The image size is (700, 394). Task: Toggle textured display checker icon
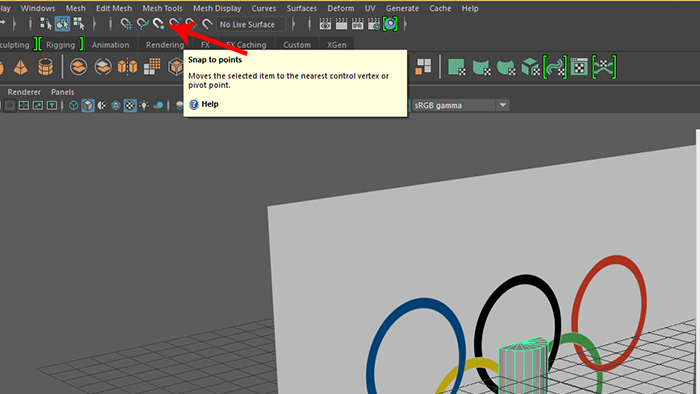point(130,105)
